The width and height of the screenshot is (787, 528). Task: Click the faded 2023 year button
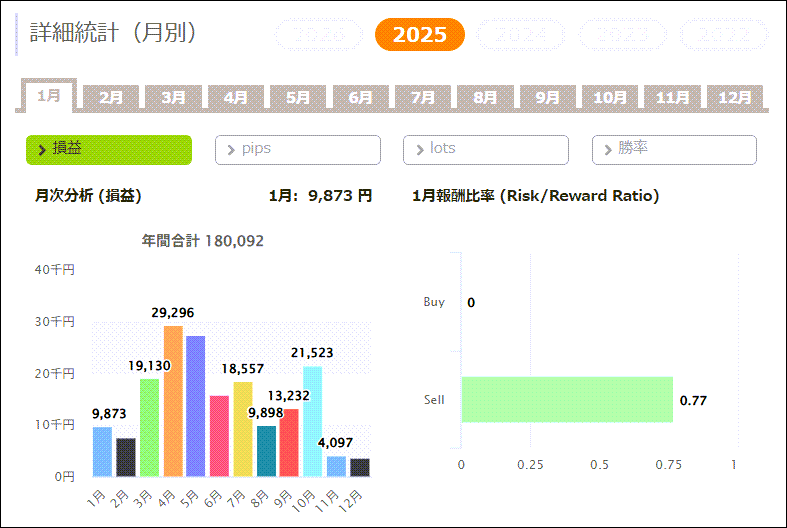click(x=623, y=35)
